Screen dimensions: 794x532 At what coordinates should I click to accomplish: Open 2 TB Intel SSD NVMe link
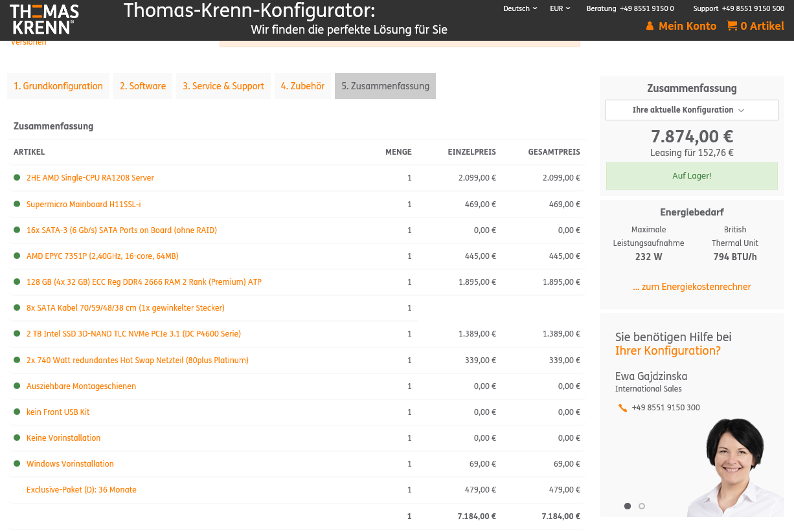(133, 334)
